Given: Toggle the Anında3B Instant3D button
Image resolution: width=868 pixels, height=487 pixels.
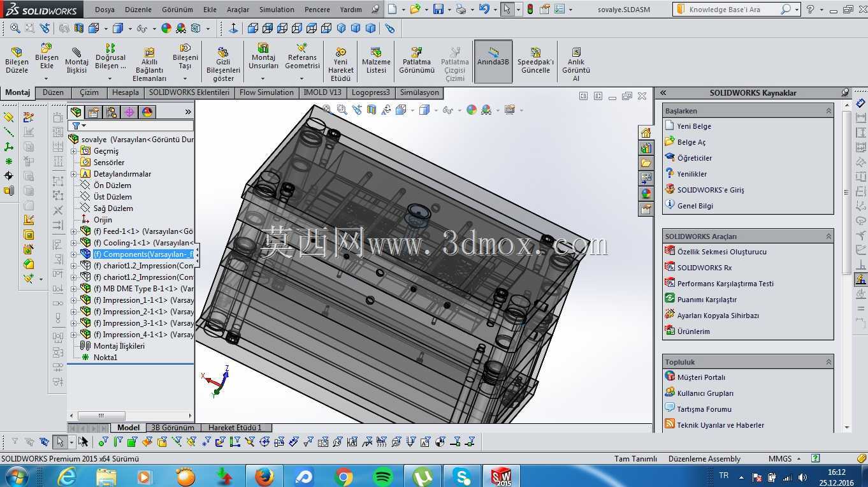Looking at the screenshot, I should click(x=493, y=61).
